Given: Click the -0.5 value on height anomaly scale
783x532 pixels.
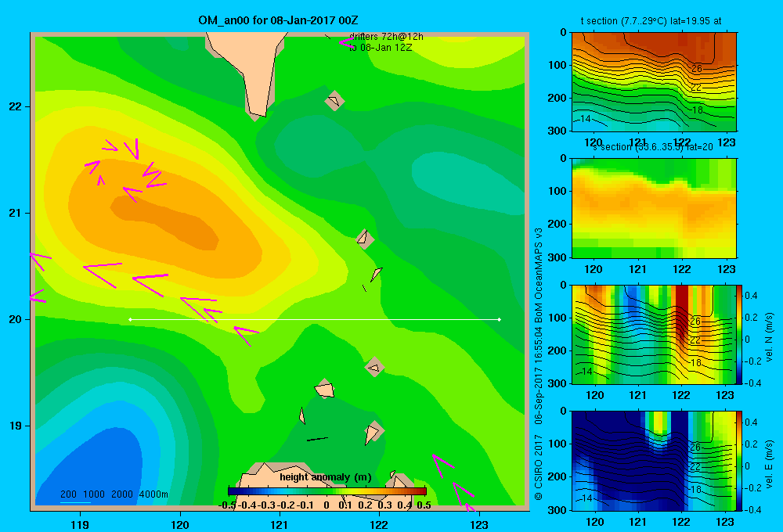Looking at the screenshot, I should [227, 505].
